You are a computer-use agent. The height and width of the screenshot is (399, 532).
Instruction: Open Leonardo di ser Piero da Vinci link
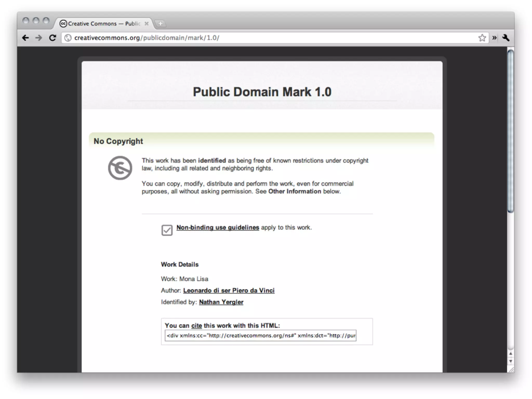point(229,290)
